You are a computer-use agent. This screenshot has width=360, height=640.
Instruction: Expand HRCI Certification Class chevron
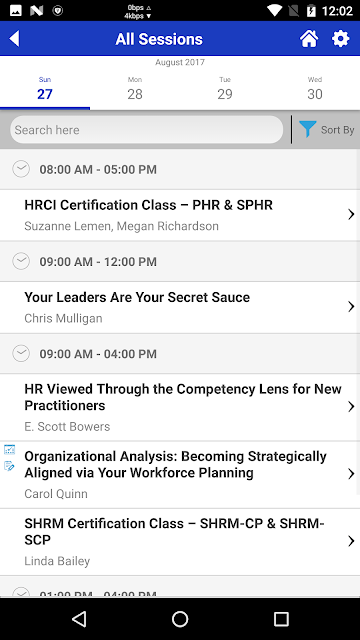tap(351, 214)
